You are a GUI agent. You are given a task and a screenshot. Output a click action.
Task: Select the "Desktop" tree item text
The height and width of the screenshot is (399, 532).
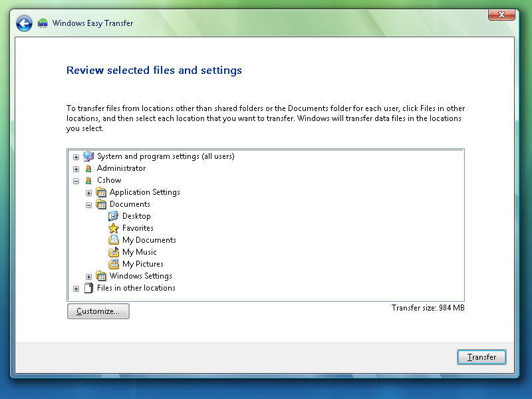pos(136,216)
